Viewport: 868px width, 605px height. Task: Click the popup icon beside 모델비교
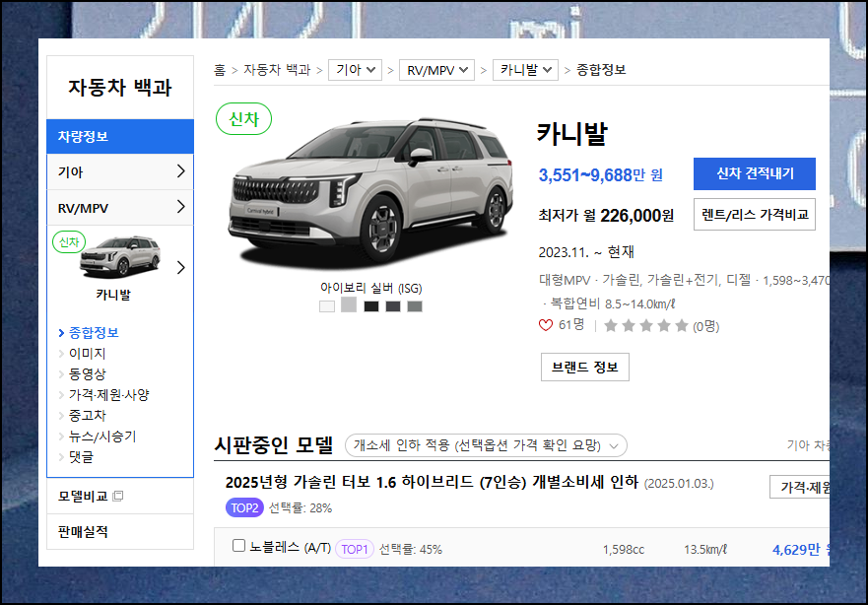(x=117, y=496)
